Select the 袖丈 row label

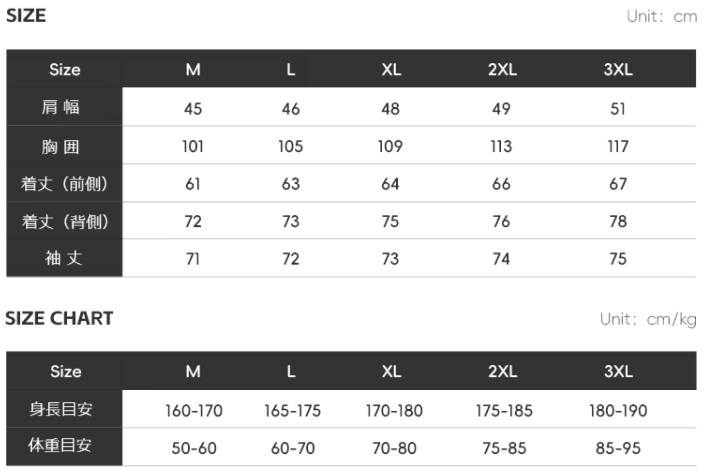(63, 258)
